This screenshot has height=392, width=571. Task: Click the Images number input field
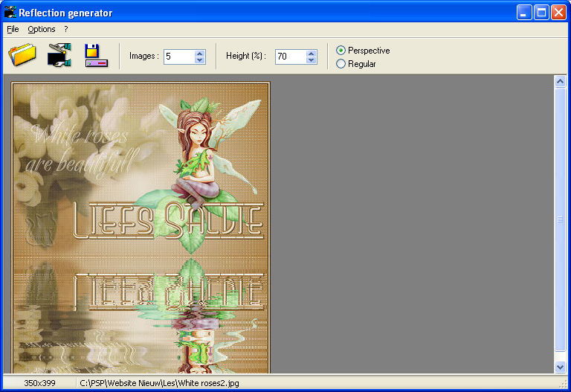[x=179, y=57]
